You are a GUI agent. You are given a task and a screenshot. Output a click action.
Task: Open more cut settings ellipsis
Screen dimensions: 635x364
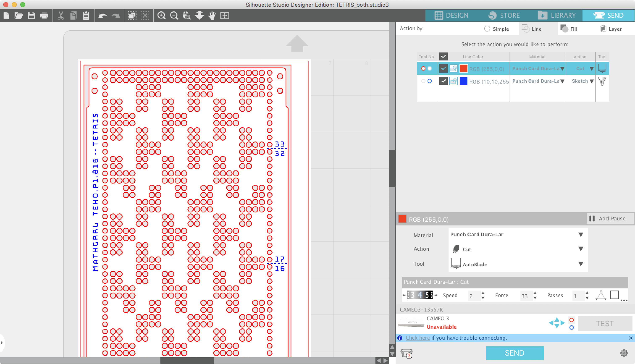coord(624,300)
